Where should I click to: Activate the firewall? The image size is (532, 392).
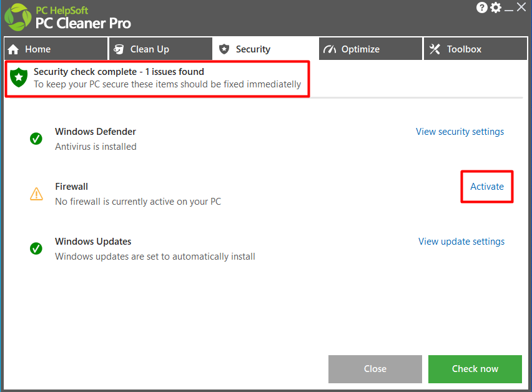coord(487,187)
